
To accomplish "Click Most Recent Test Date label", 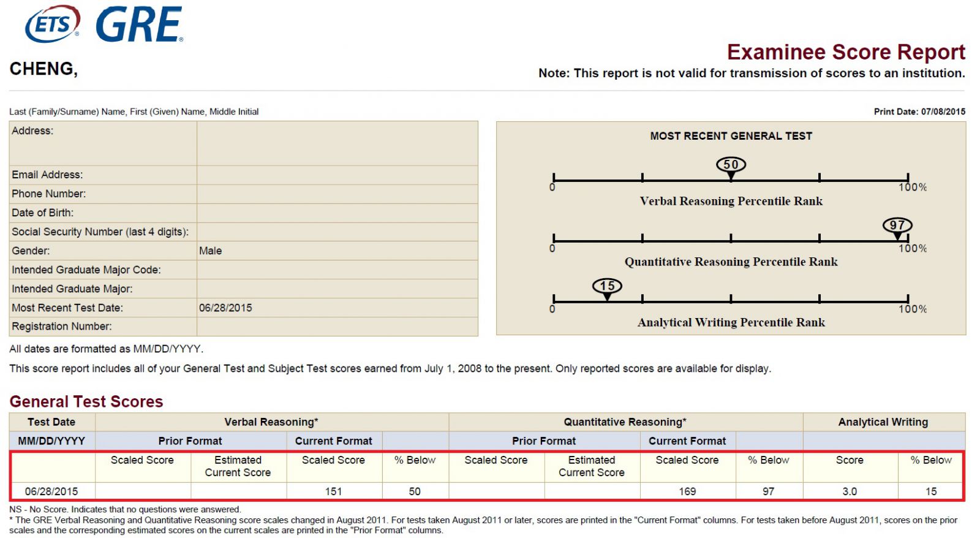I will click(x=67, y=308).
